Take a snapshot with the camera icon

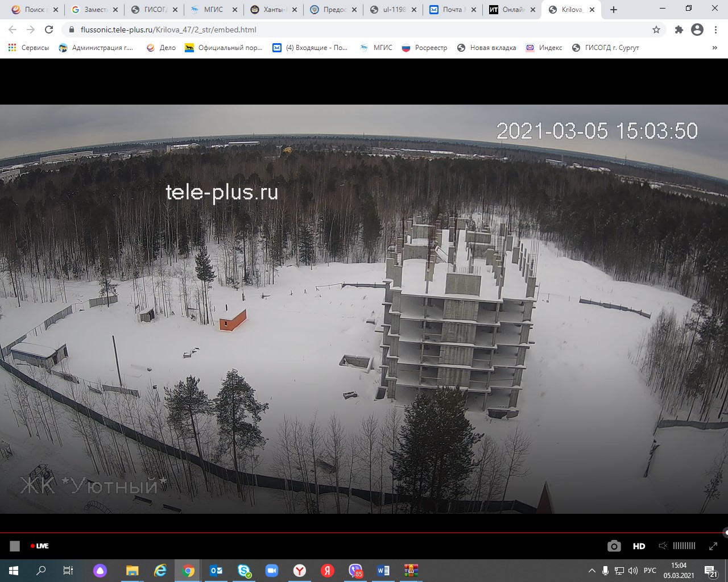(614, 546)
